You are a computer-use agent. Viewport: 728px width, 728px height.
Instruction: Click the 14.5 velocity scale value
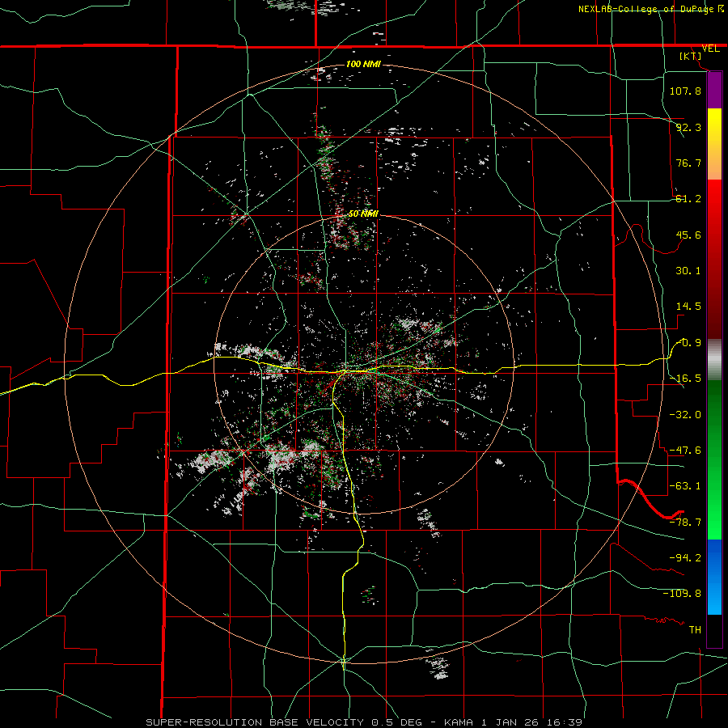[x=688, y=307]
